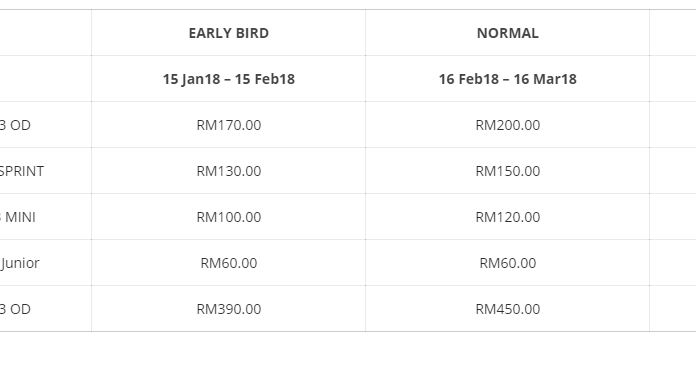696x382 pixels.
Task: Click the RM60.00 price under Early Bird
Action: coord(229,263)
